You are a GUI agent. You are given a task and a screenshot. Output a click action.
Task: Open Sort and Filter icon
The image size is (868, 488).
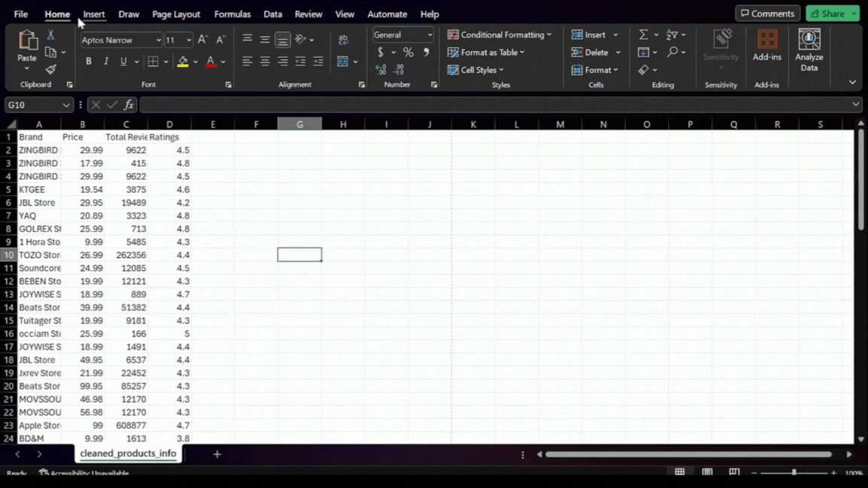click(x=672, y=35)
